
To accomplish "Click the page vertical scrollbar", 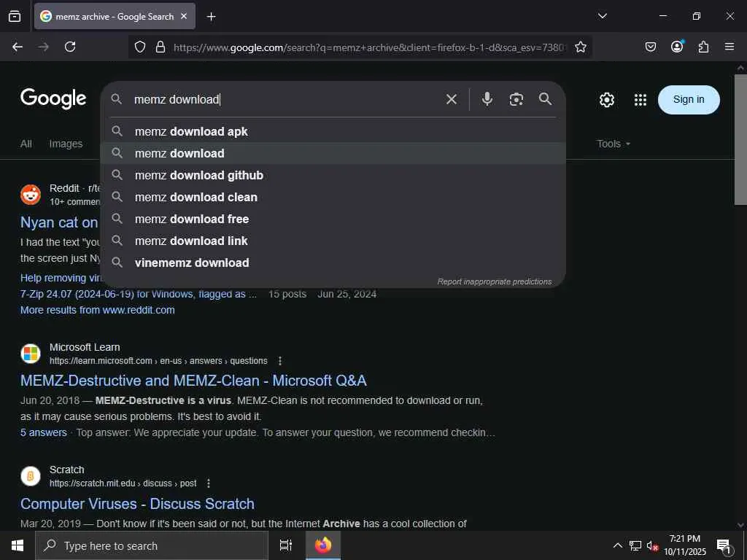I will pyautogui.click(x=740, y=140).
